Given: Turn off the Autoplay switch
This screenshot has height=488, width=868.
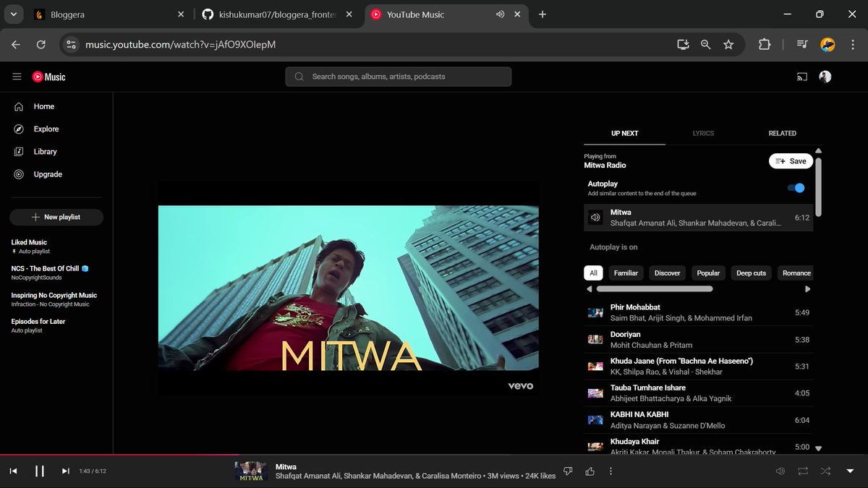Looking at the screenshot, I should (796, 188).
